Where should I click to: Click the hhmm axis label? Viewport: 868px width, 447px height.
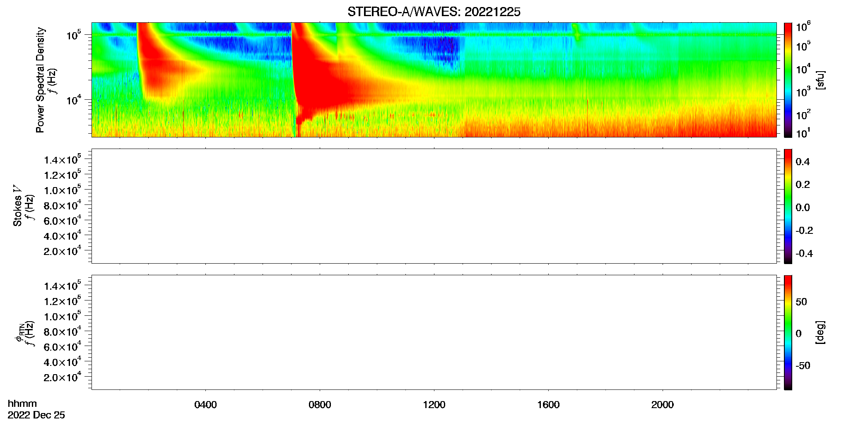[x=22, y=404]
